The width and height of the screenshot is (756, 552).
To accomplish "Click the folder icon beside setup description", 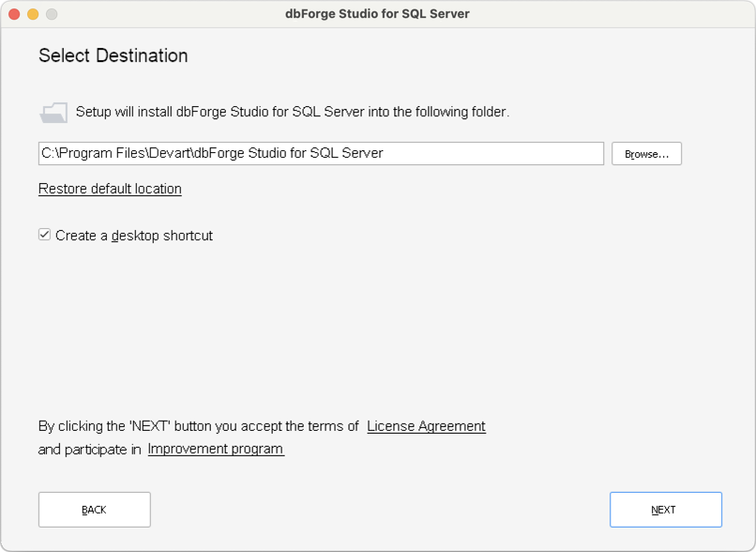I will click(x=53, y=113).
